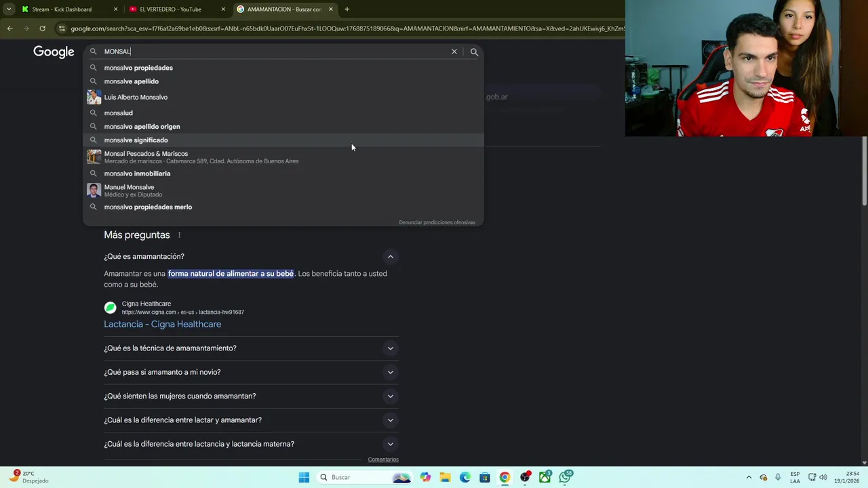Launch Microsoft Edge from the taskbar
This screenshot has width=868, height=488.
pyautogui.click(x=465, y=477)
